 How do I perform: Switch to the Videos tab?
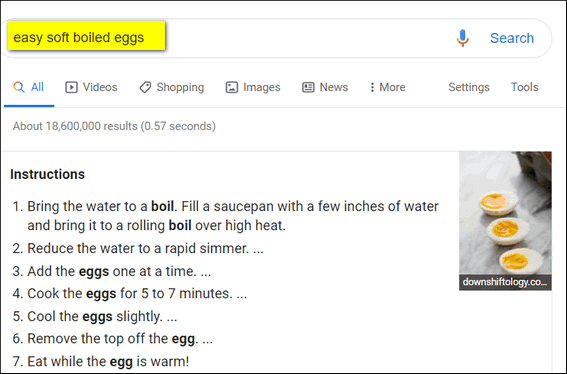91,87
